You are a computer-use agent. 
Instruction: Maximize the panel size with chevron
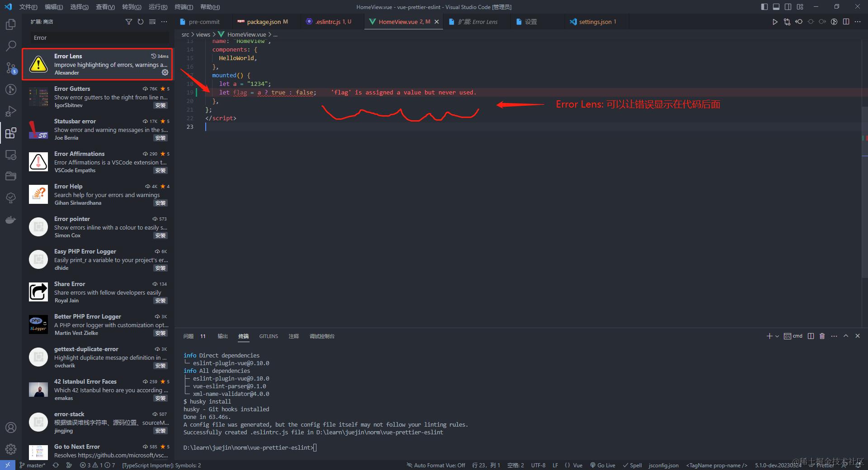846,336
